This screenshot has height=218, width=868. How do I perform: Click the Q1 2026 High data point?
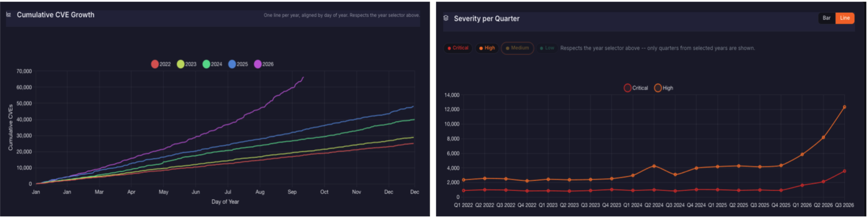tap(802, 155)
